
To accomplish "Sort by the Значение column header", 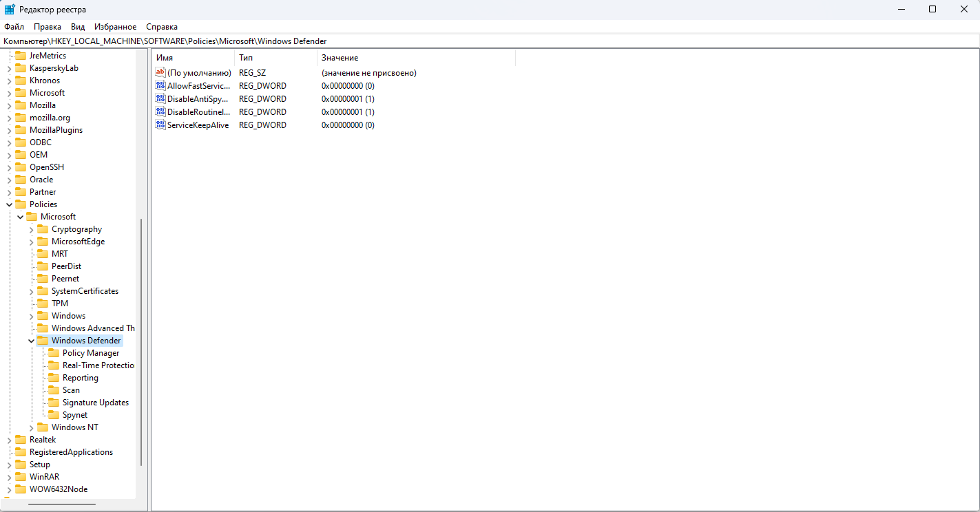I will pos(416,58).
